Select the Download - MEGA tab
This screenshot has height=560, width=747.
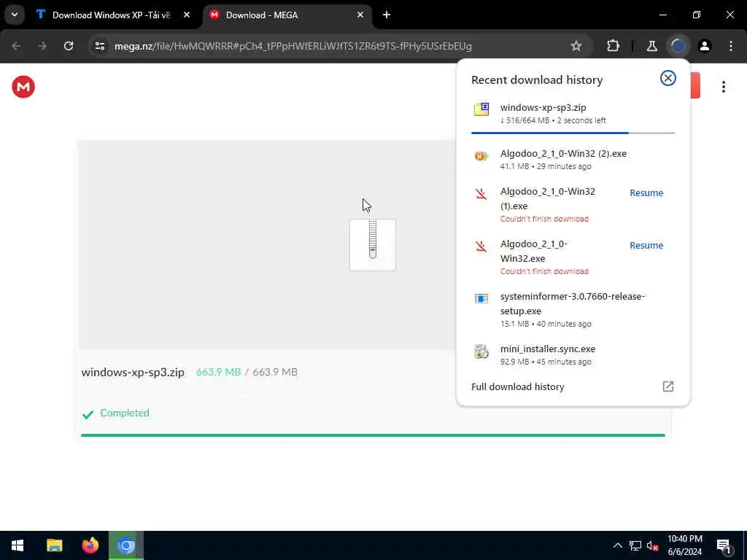(287, 15)
